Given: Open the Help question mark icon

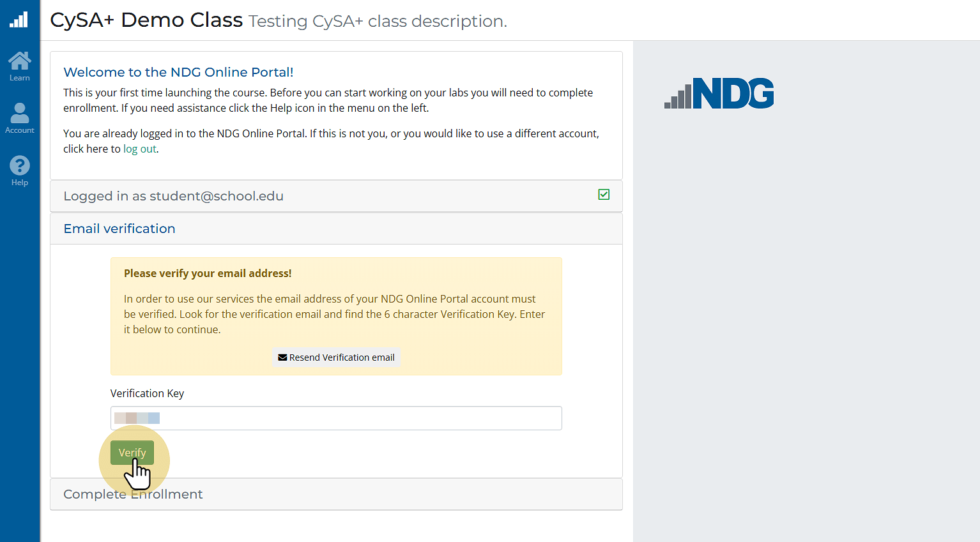Looking at the screenshot, I should point(20,166).
